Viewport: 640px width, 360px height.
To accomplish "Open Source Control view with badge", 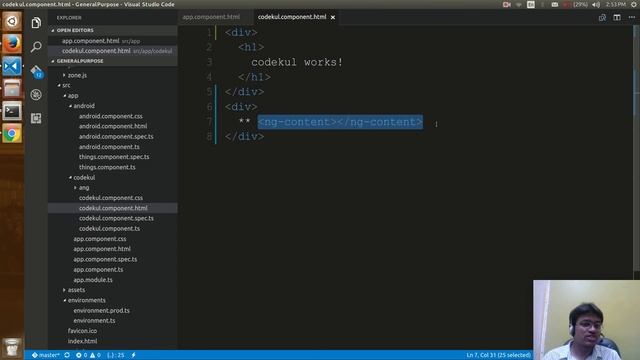I will point(36,71).
